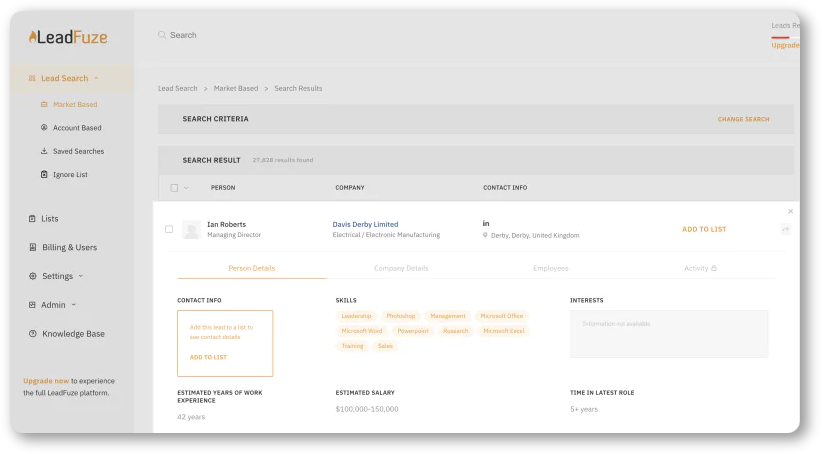
Task: Click the Upgrade now link in the sidebar
Action: pos(46,381)
